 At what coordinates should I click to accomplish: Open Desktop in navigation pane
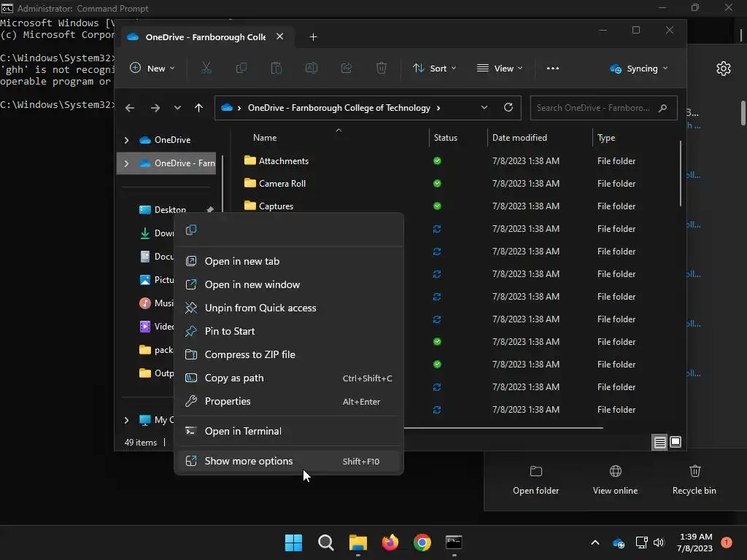tap(169, 209)
